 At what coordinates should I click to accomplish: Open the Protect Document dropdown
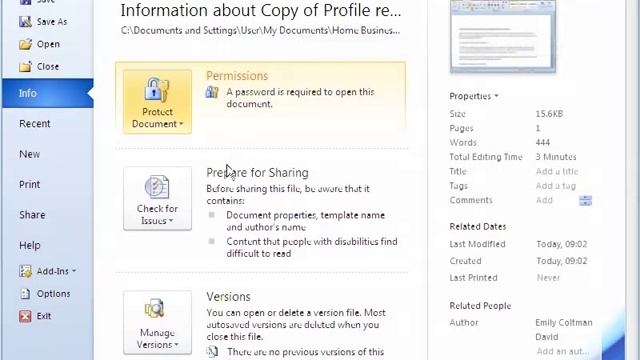(x=157, y=102)
